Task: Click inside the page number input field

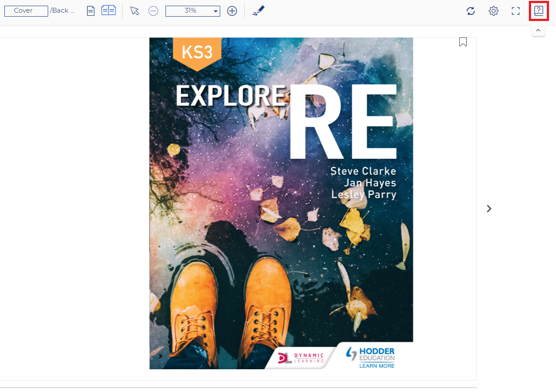Action: (x=26, y=10)
